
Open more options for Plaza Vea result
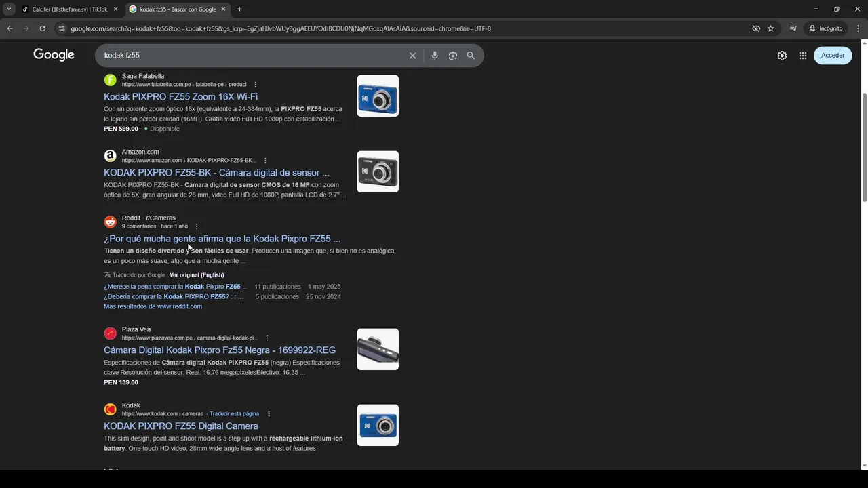coord(267,338)
